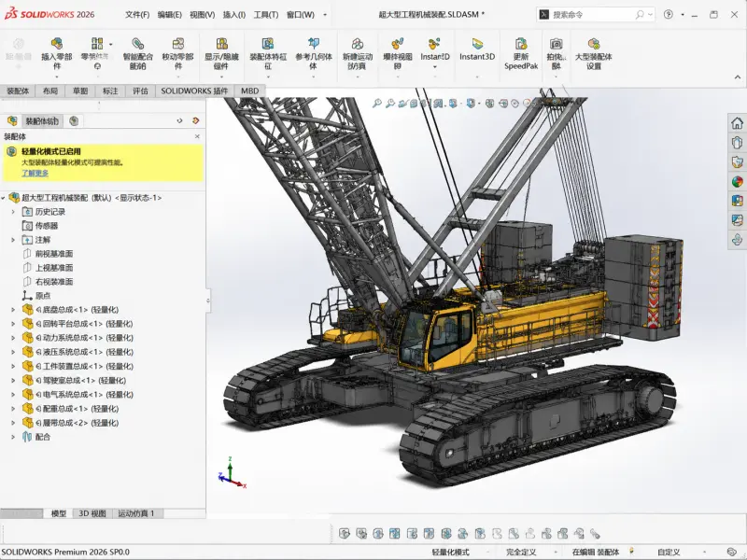Switch to the SOLIDWORKS 插件 tab
Image resolution: width=747 pixels, height=560 pixels.
click(194, 91)
